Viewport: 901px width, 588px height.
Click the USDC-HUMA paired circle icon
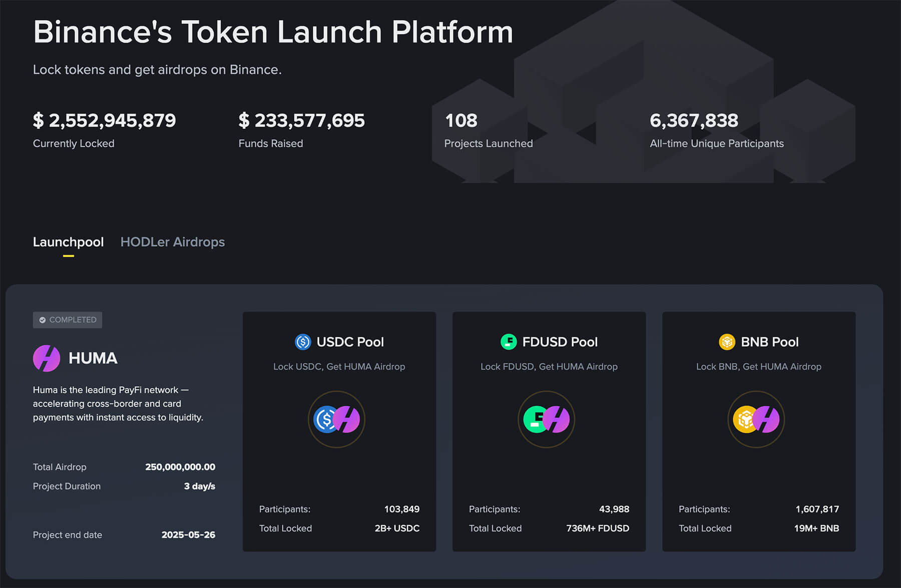pos(336,419)
